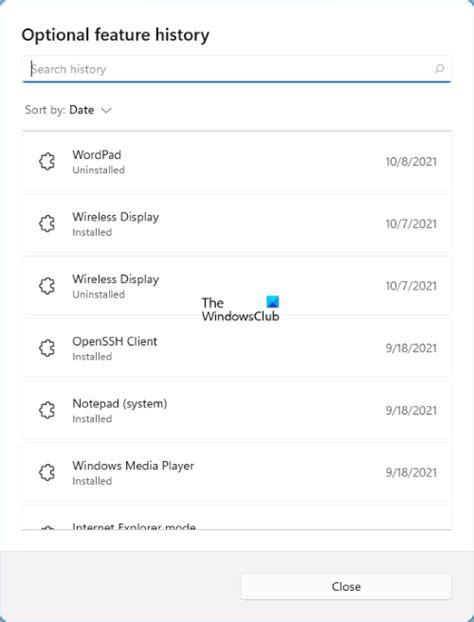Select the WordPad history entry name

point(97,155)
